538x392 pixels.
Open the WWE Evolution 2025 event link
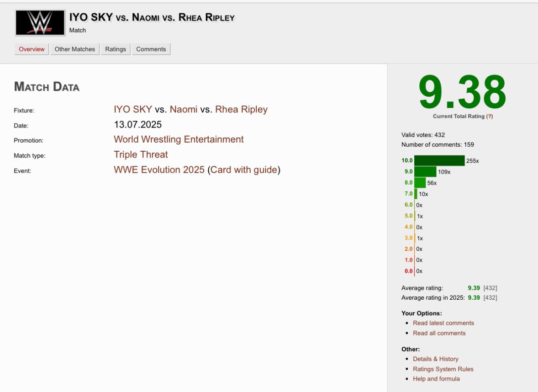tap(159, 170)
